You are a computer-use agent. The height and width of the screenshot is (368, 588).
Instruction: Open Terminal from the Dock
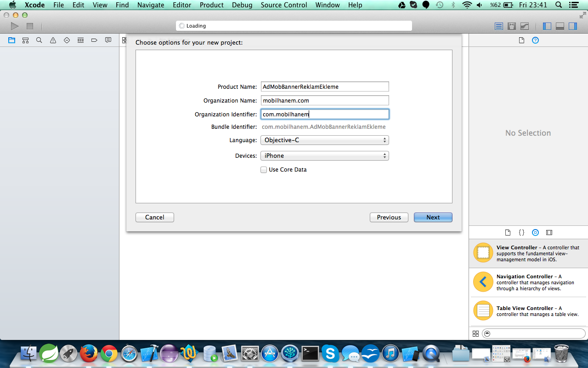(x=310, y=353)
